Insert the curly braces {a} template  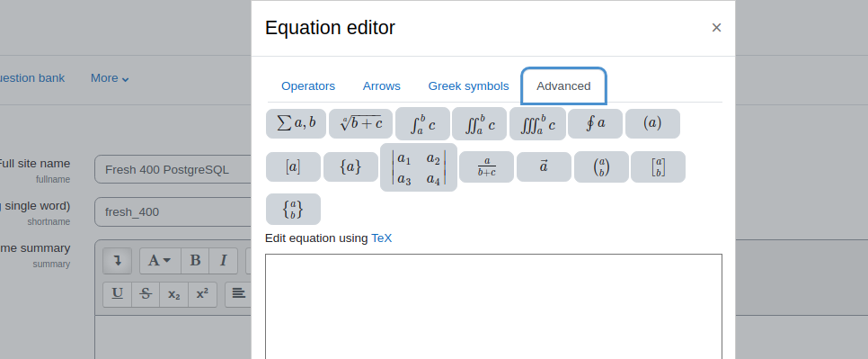click(351, 166)
